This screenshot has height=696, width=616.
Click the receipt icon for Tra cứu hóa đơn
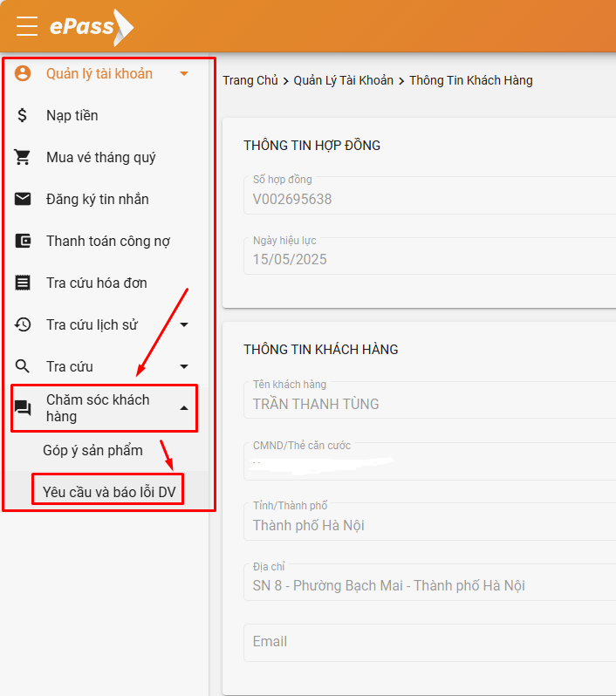coord(24,283)
